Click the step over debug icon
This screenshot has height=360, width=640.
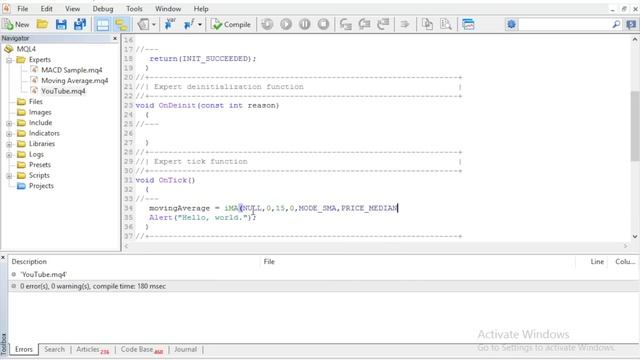(x=364, y=24)
